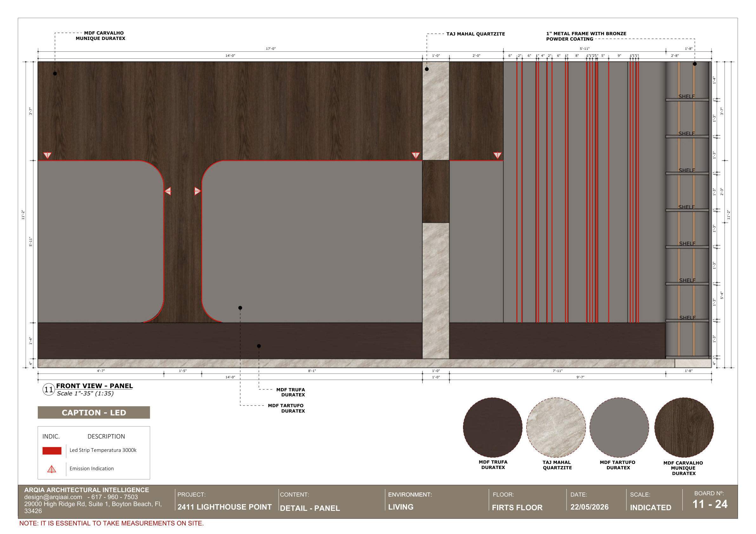Click the FRONT VIEW - PANEL title

tap(95, 386)
